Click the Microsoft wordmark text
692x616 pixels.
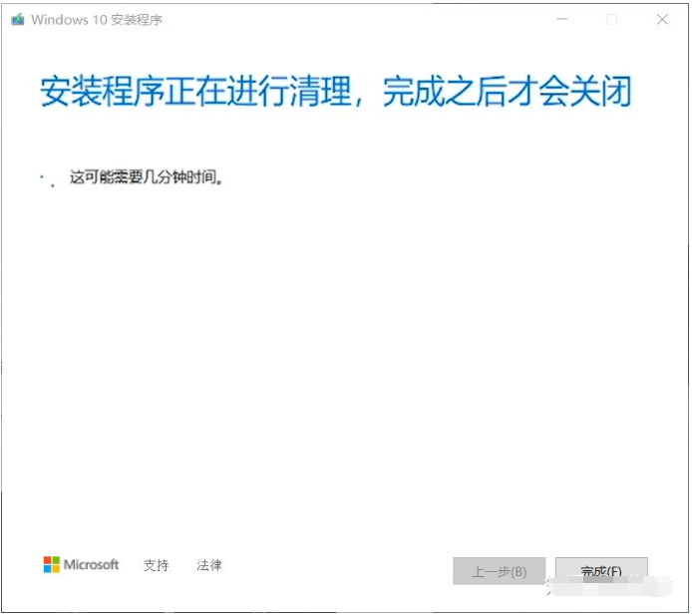pyautogui.click(x=92, y=564)
